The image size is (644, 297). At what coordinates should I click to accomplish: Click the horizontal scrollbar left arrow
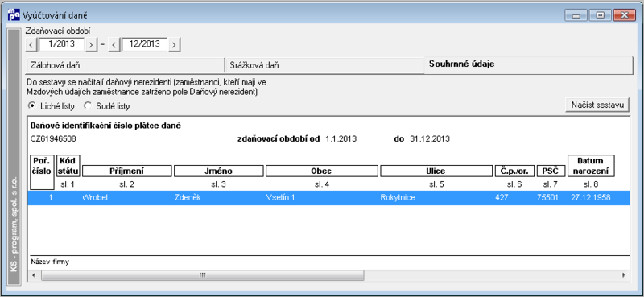coord(34,274)
